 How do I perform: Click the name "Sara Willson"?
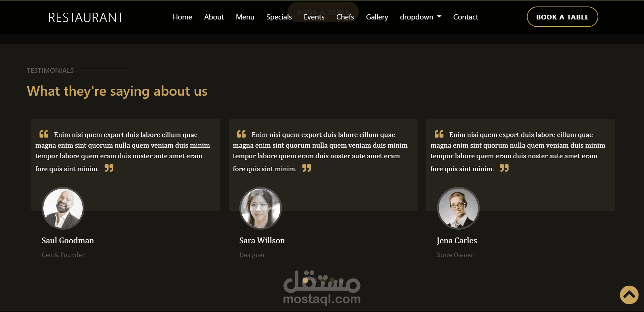pyautogui.click(x=262, y=241)
